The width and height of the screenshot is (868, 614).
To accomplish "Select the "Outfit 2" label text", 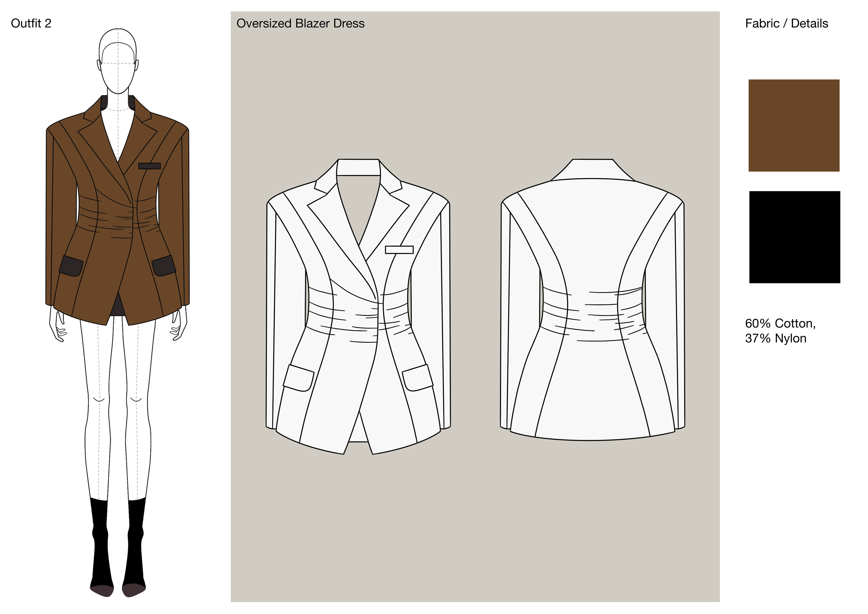I will [x=31, y=24].
